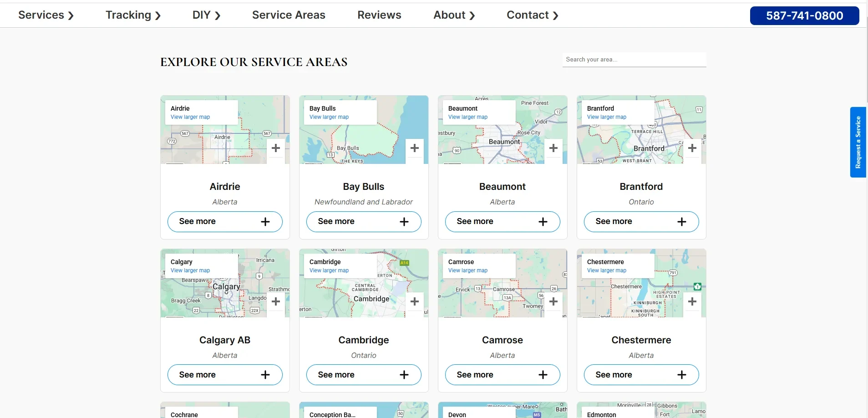Click the Brantford card heading
Viewport: 868px width, 418px height.
[x=641, y=187]
